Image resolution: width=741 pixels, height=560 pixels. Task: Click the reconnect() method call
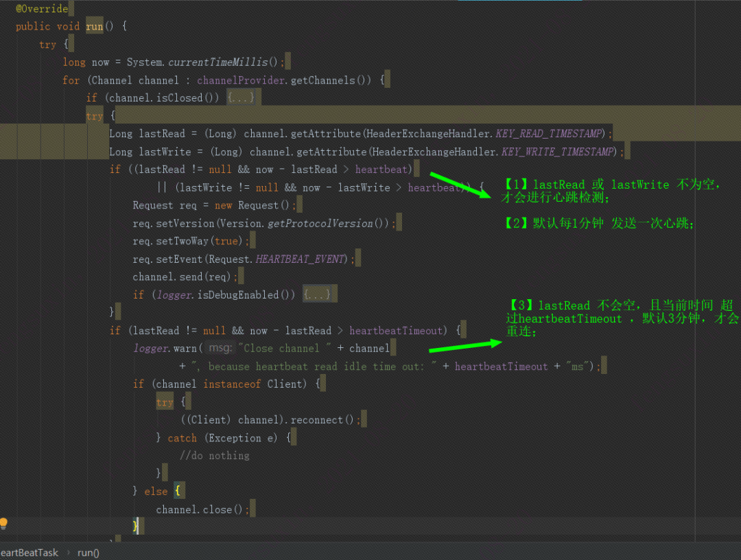pos(322,420)
